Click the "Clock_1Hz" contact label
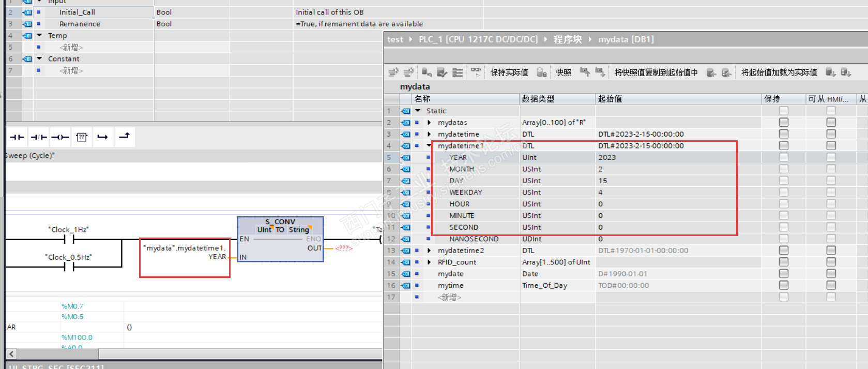 pos(68,229)
